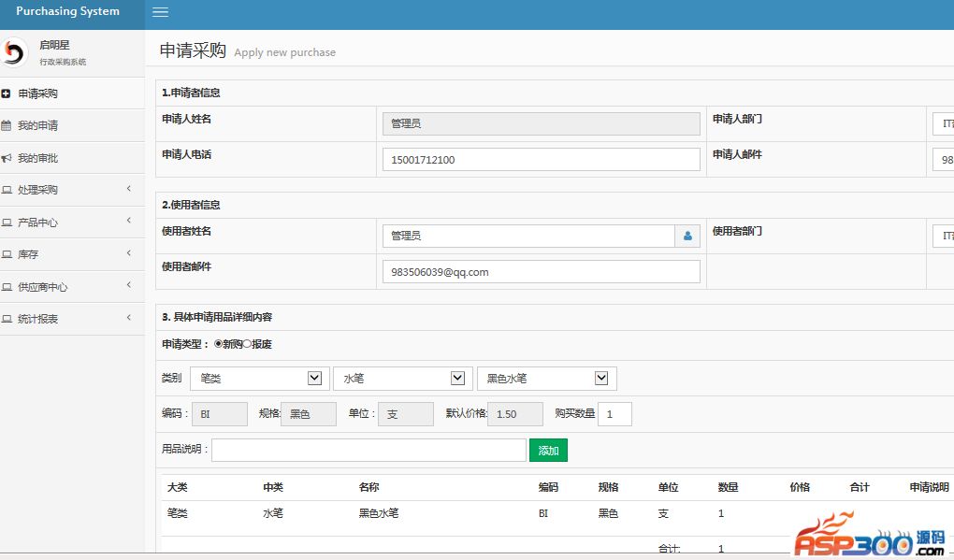
Task: Click the 启明星 logo icon
Action: tap(13, 53)
